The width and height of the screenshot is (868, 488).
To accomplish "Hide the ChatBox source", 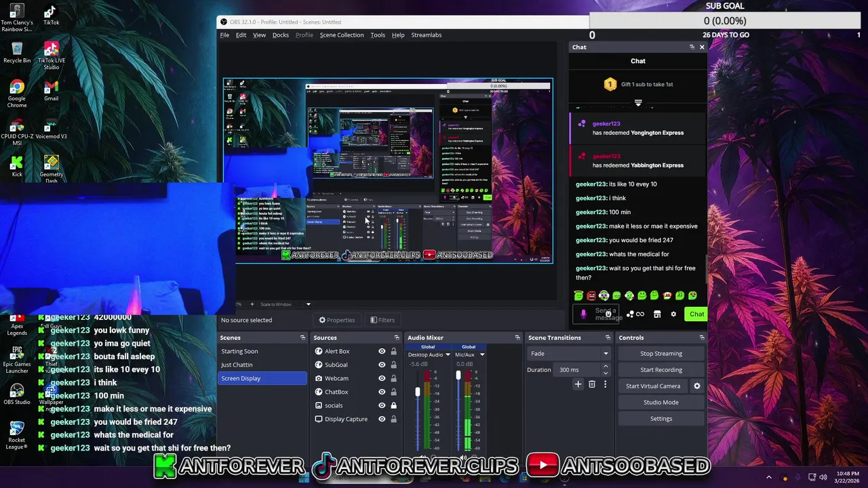I will (382, 392).
